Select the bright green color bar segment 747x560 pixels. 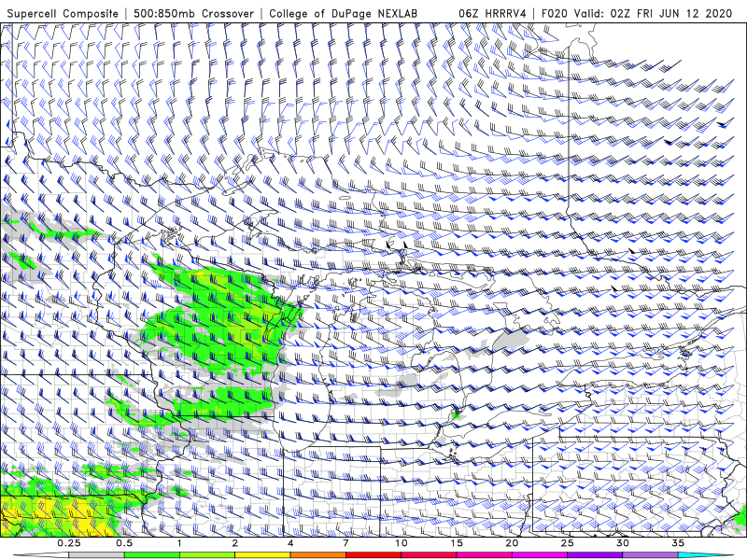tap(152, 555)
